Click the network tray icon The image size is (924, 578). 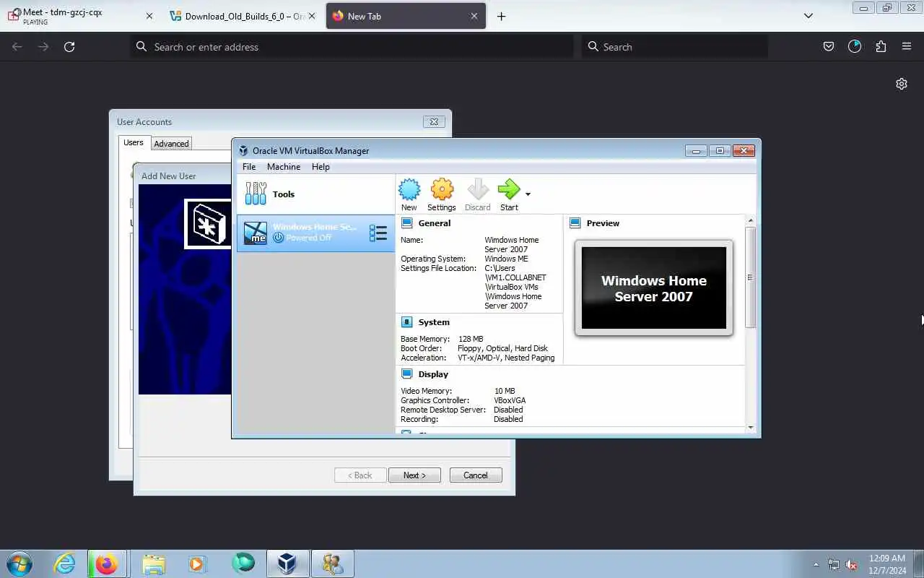click(x=834, y=564)
